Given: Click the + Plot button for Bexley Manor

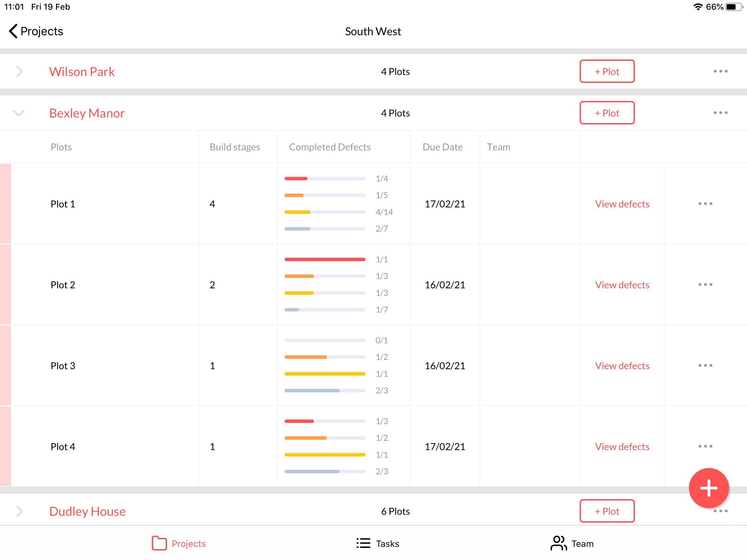Looking at the screenshot, I should pyautogui.click(x=607, y=113).
